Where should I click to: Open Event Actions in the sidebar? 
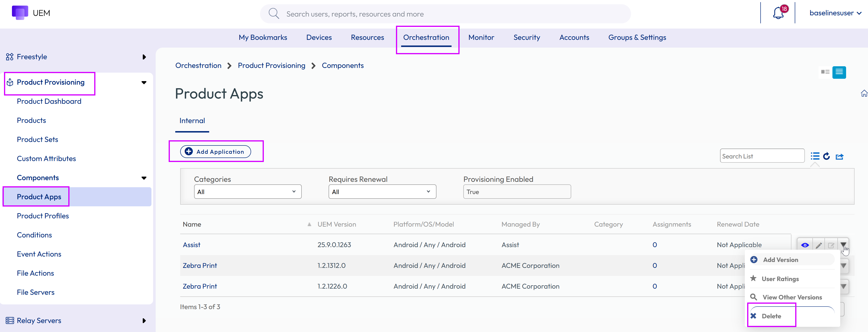point(39,254)
